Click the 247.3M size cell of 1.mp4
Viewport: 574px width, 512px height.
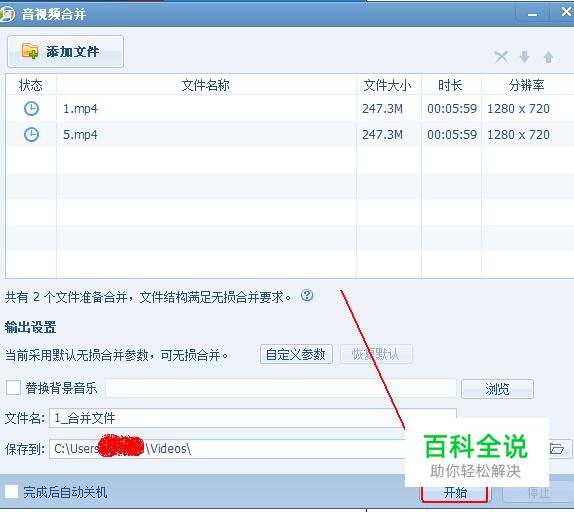[382, 109]
